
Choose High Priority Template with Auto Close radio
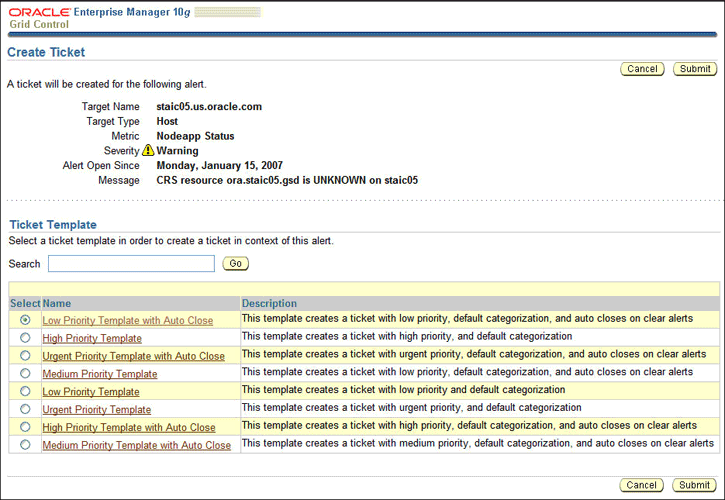(x=25, y=427)
